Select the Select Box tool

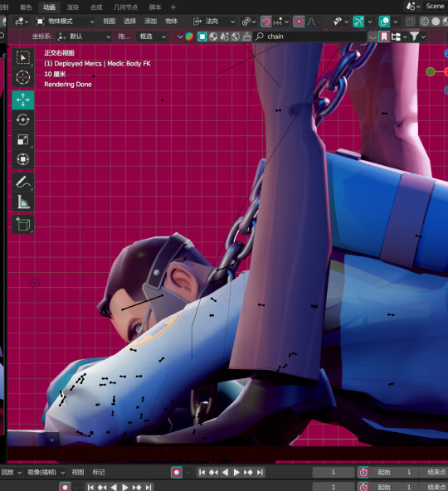23,57
